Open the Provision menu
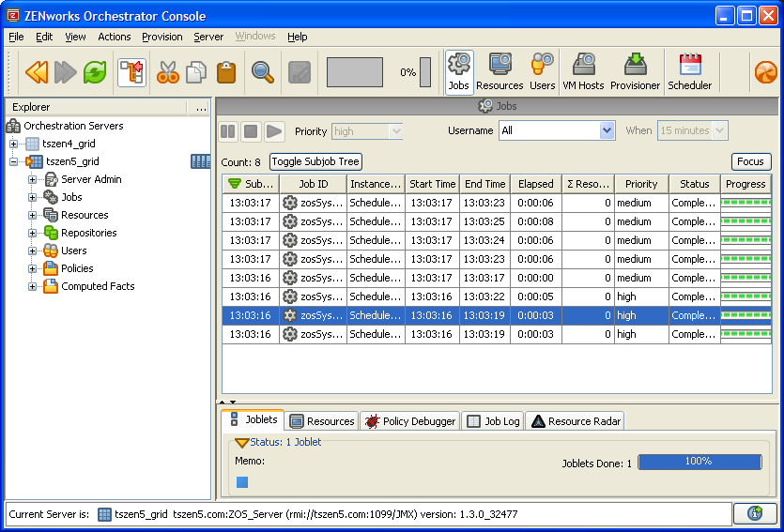The height and width of the screenshot is (532, 784). [x=161, y=37]
